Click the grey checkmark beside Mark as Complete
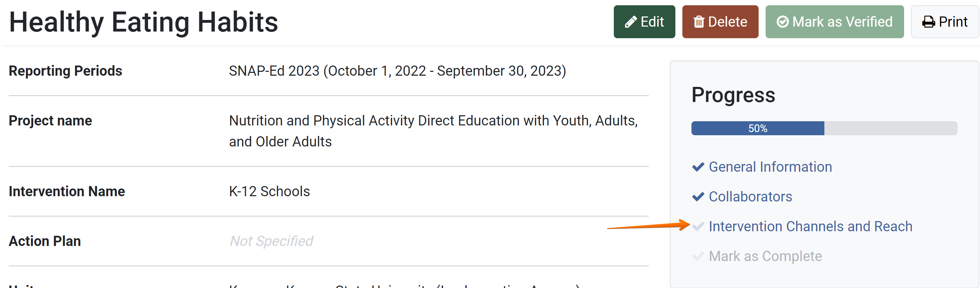The width and height of the screenshot is (980, 288). pos(698,256)
